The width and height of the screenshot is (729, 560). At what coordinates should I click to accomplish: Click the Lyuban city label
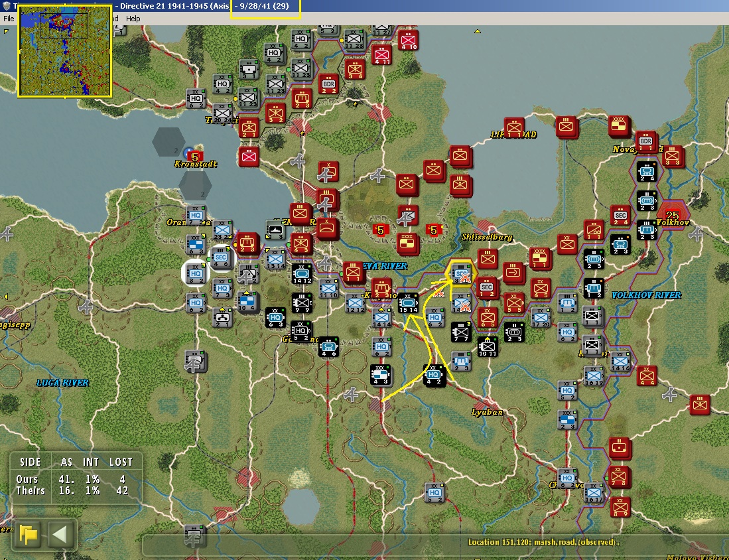[487, 412]
